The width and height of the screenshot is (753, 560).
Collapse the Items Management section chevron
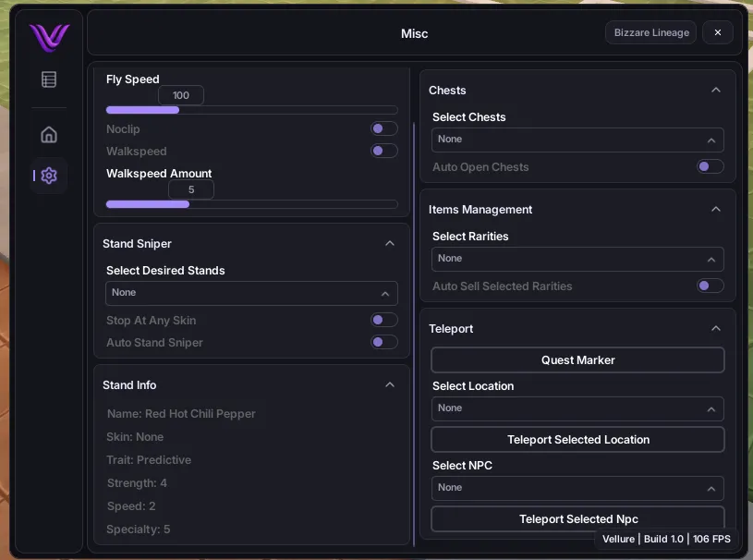716,210
